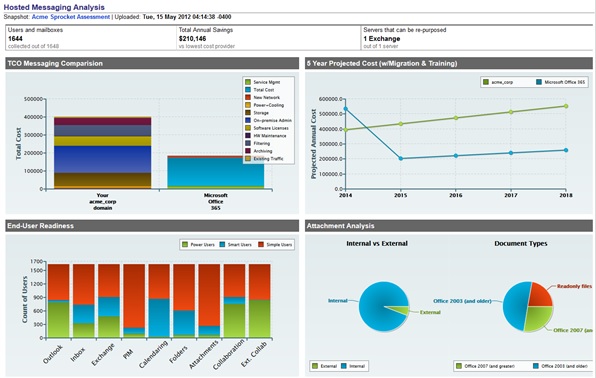Click the Power Users legend icon
596x378 pixels.
[x=185, y=245]
